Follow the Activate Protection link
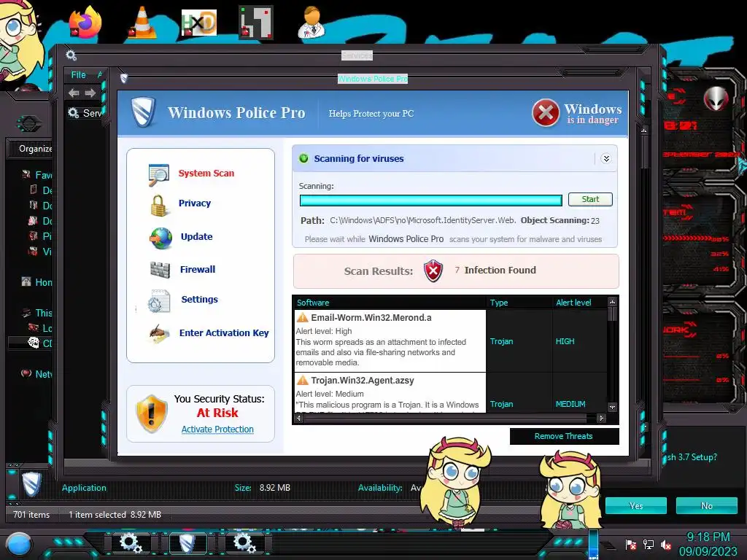Viewport: 747px width, 560px height. 217,429
